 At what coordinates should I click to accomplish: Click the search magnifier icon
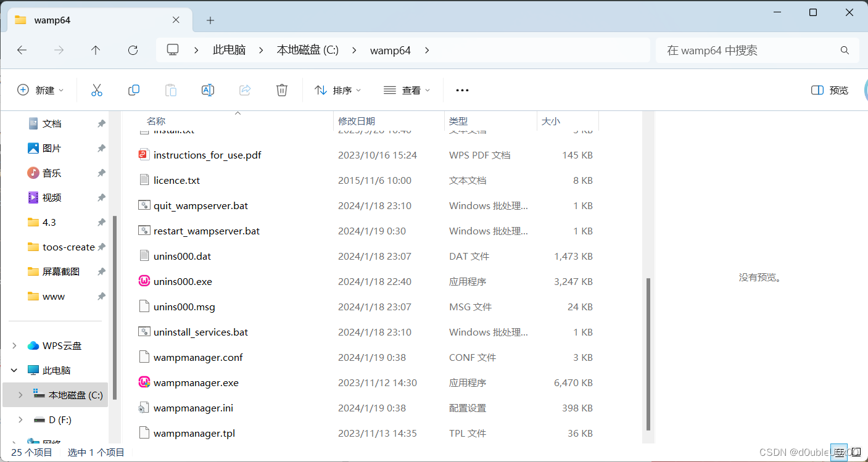845,50
